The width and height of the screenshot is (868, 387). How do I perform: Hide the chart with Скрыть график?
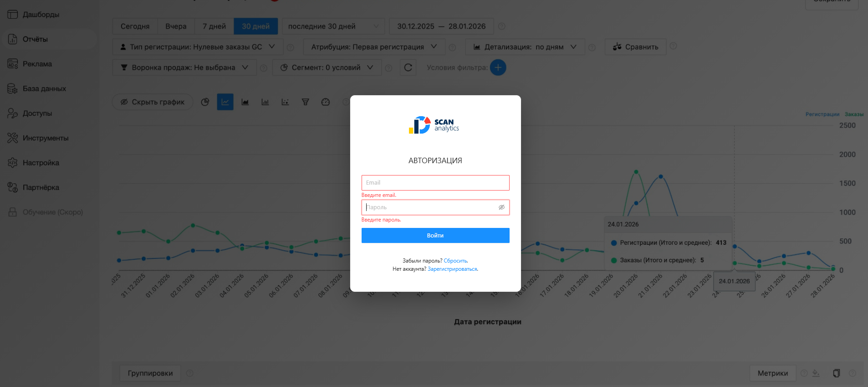pos(153,102)
